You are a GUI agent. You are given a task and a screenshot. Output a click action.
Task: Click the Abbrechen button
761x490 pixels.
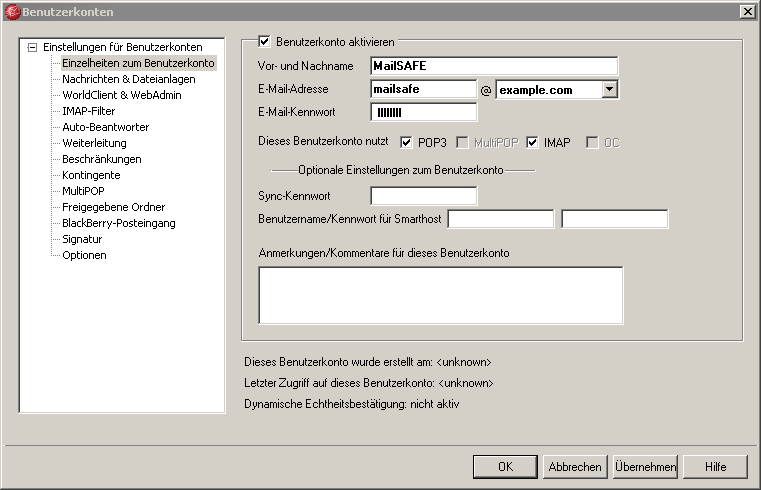coord(575,466)
